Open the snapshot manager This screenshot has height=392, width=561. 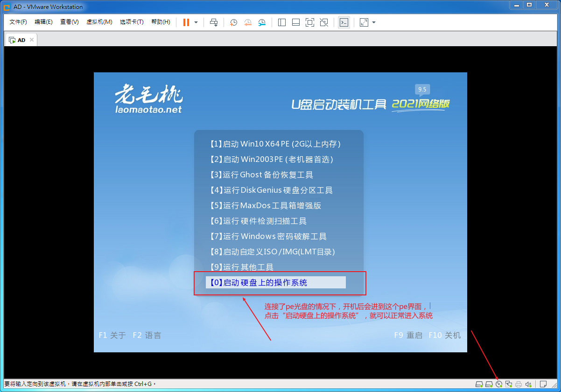point(262,22)
